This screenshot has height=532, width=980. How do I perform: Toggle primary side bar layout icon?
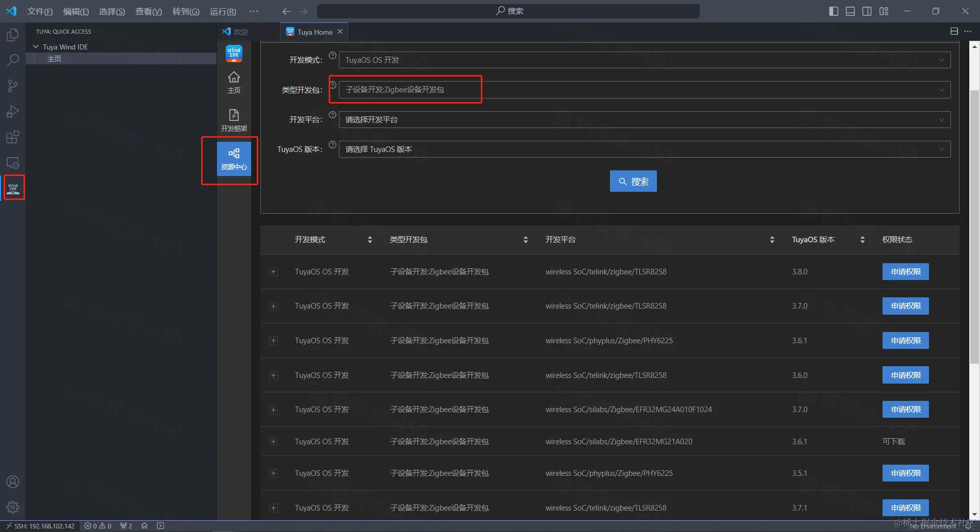coord(834,11)
